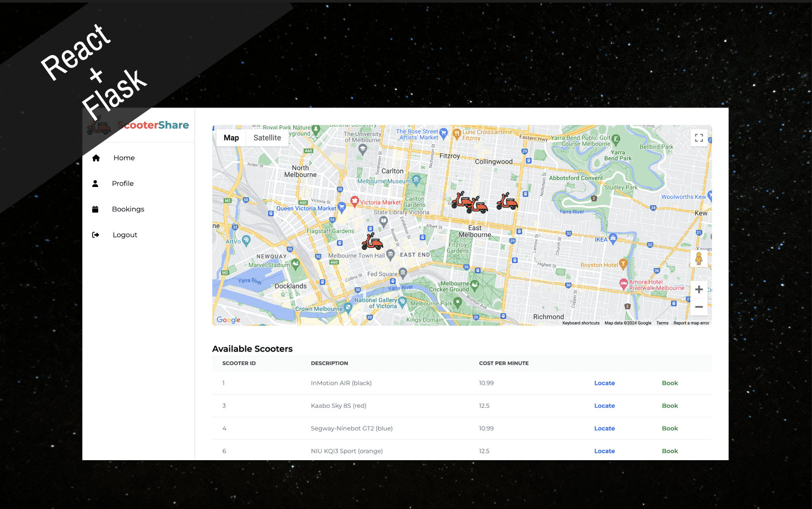The width and height of the screenshot is (812, 509).
Task: Click the 10.99 cost in the InMotion row
Action: point(486,383)
